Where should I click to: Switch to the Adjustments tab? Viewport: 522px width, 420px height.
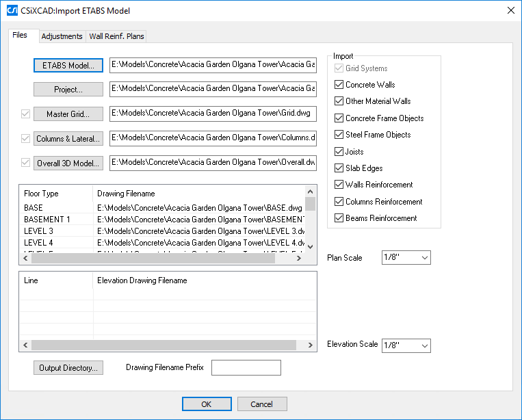[62, 36]
